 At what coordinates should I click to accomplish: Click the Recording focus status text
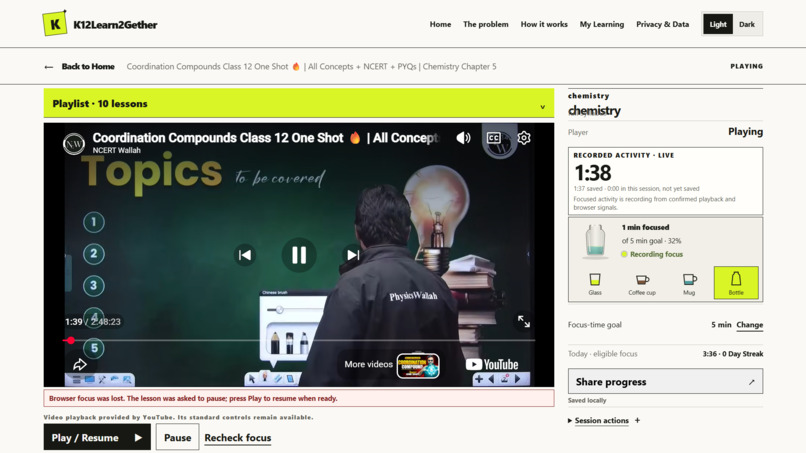(656, 254)
